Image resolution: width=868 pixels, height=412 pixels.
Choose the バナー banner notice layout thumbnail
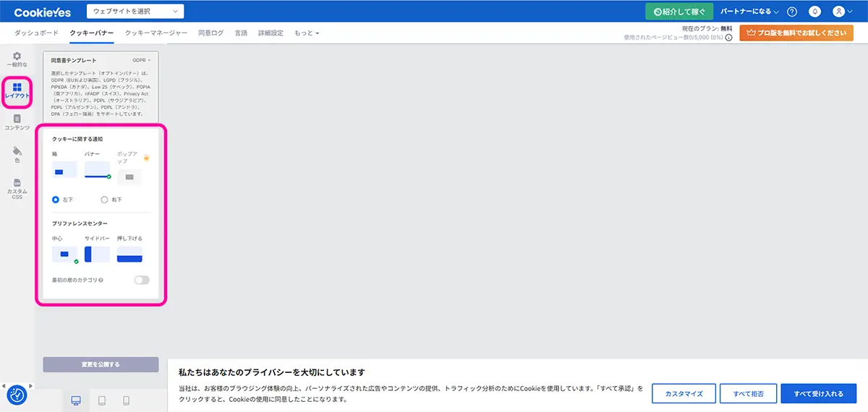[x=97, y=171]
